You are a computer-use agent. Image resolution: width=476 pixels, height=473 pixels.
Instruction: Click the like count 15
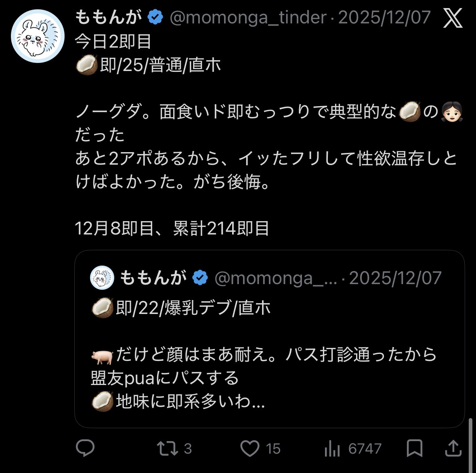pos(273,448)
